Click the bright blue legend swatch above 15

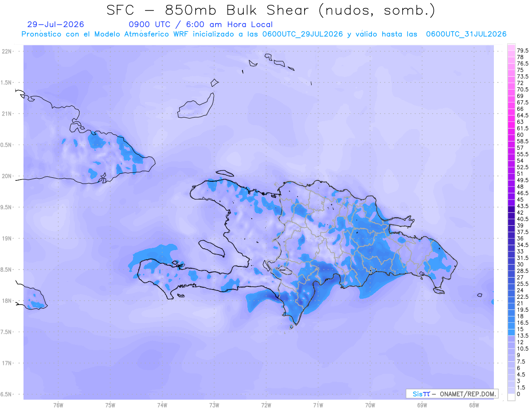511,326
